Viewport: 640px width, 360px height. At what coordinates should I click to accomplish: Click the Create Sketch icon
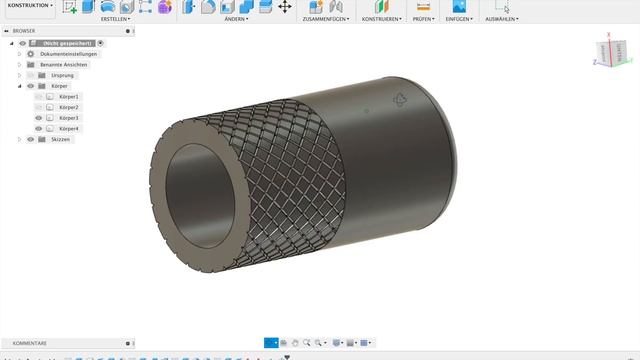click(x=70, y=7)
